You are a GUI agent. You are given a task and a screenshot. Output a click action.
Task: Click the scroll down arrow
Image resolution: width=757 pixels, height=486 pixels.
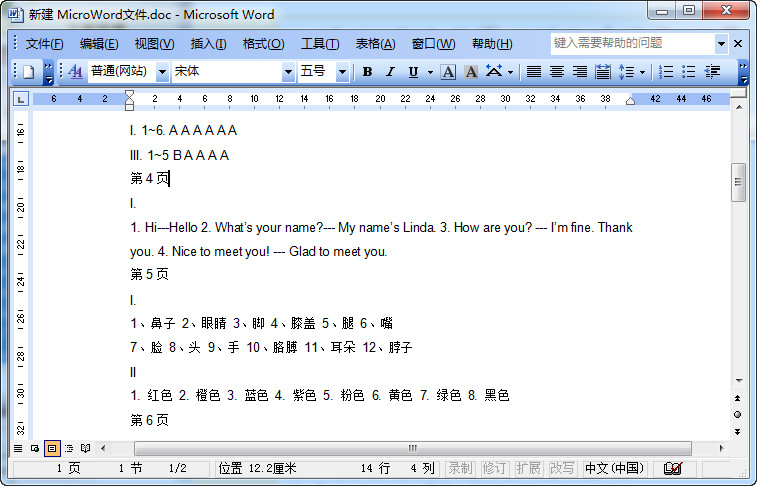click(739, 381)
